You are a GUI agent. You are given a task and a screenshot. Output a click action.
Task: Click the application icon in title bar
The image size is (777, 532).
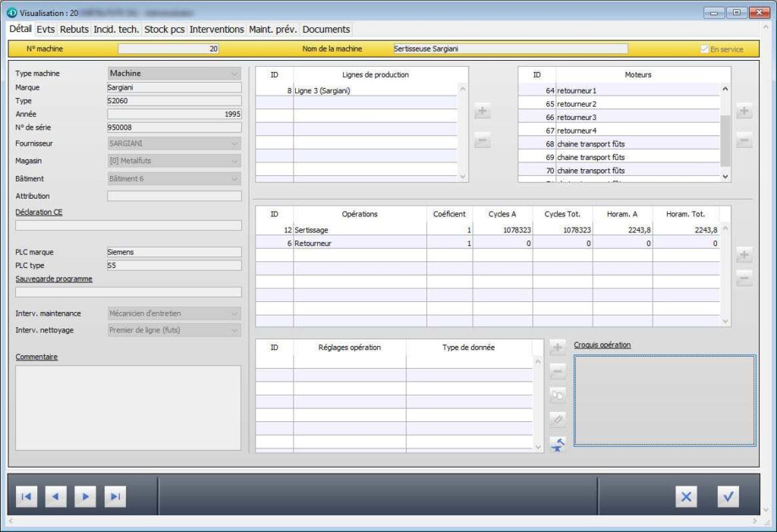point(11,13)
